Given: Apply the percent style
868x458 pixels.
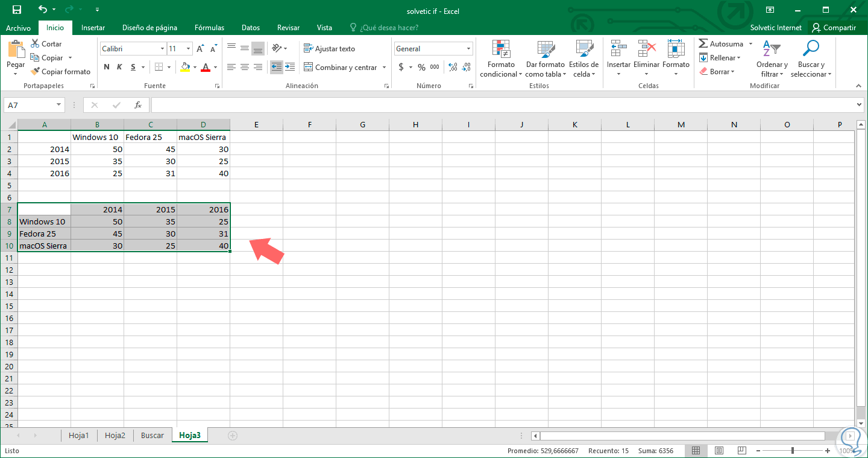Looking at the screenshot, I should point(421,67).
